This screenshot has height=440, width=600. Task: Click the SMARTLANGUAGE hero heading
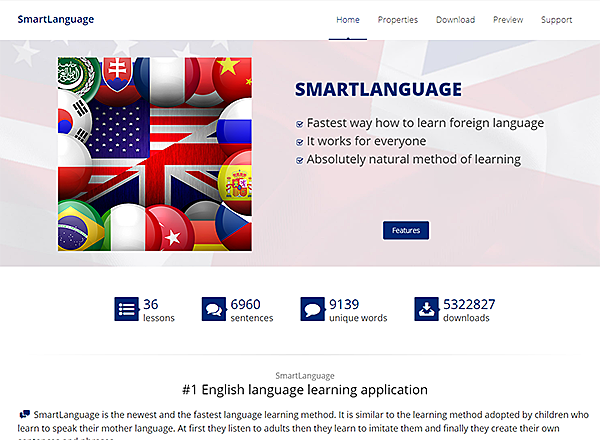point(378,90)
